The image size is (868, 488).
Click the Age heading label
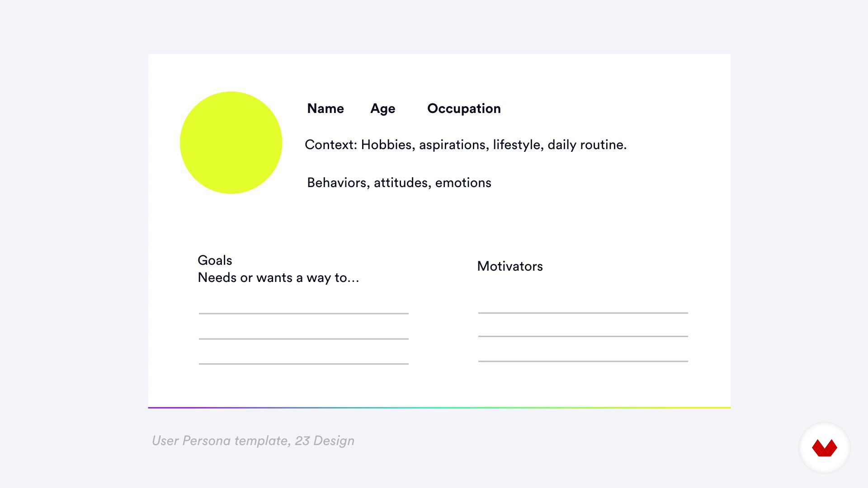coord(383,109)
